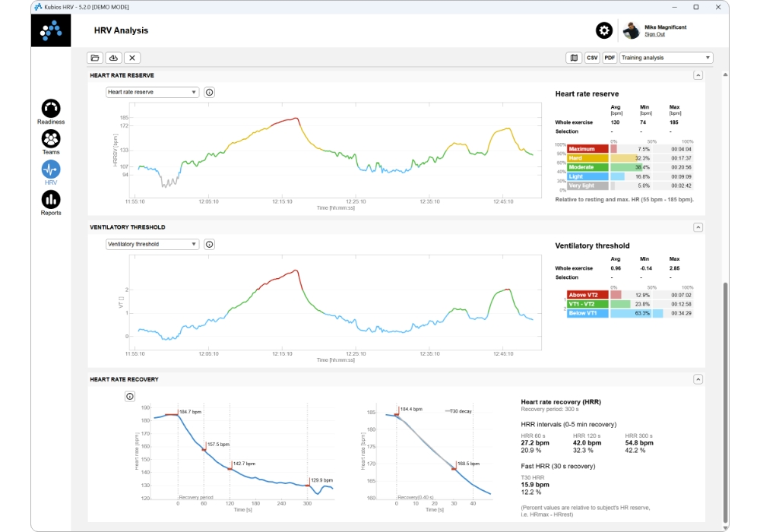Click the HRR 300 s value 54.8 bpm

(639, 443)
